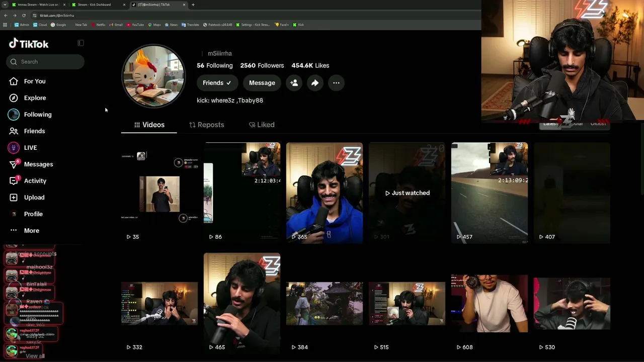This screenshot has width=644, height=362.
Task: Switch to the tmnaa Stream browser tab
Action: [38, 5]
